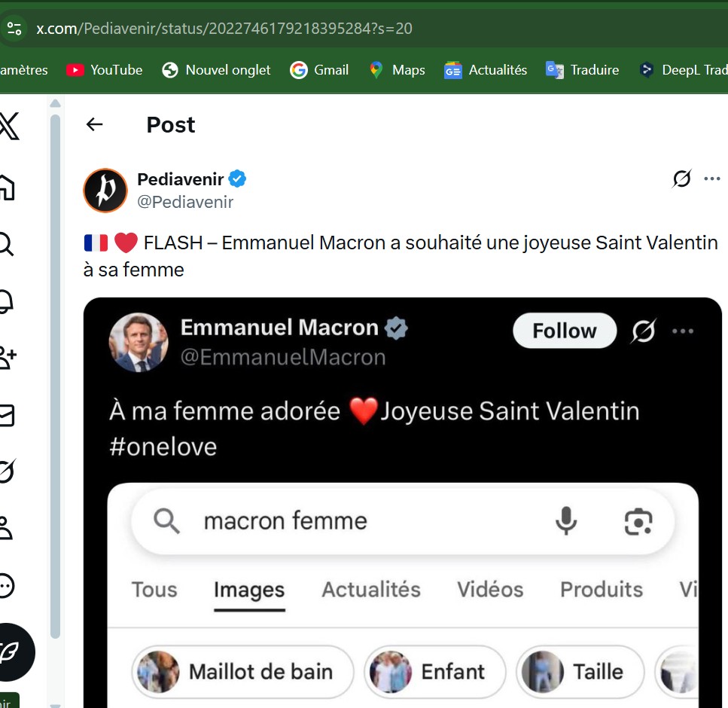
Task: Open the Search icon in sidebar
Action: pyautogui.click(x=6, y=244)
